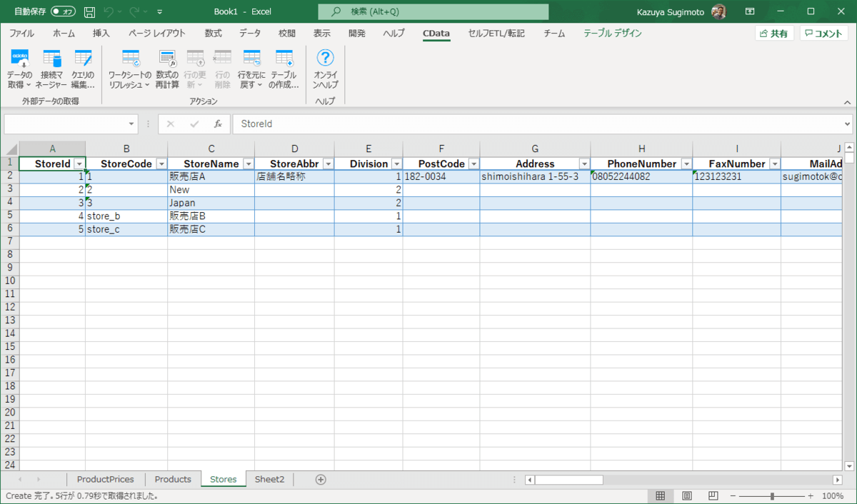Open the テーブル デザイン ribbon tab
857x504 pixels.
(613, 33)
